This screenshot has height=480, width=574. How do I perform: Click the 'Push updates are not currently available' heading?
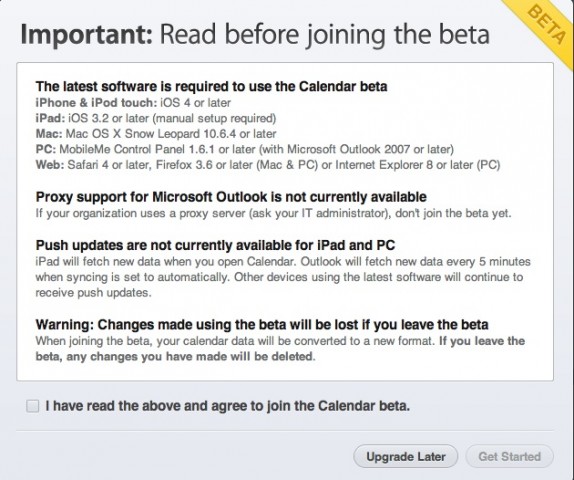point(215,245)
